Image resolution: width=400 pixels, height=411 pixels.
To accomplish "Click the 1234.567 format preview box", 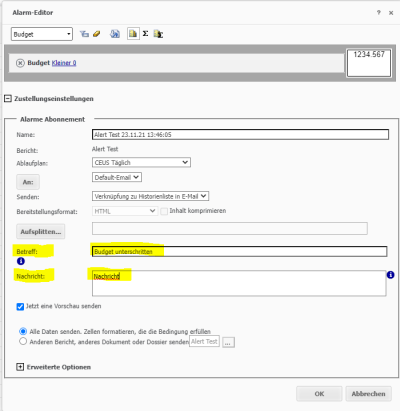I will (x=369, y=63).
